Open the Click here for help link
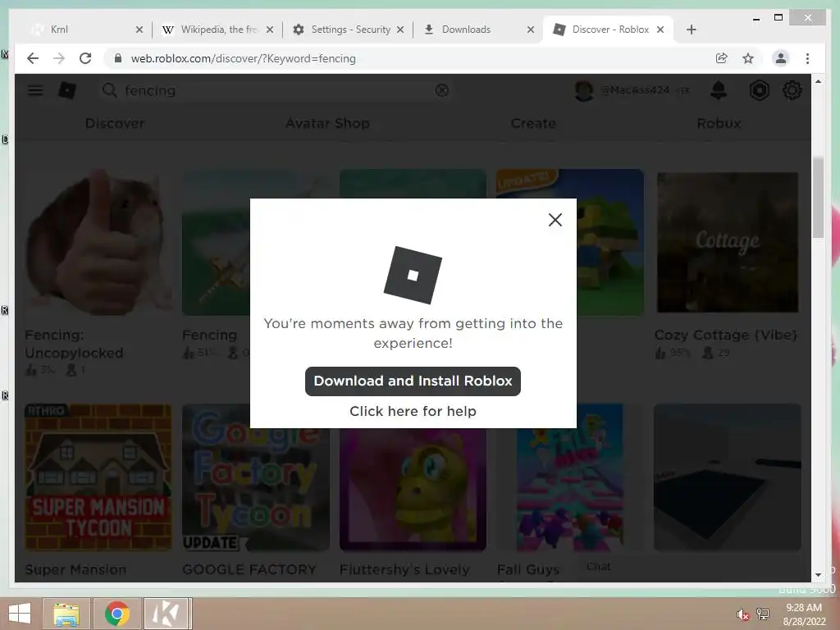 [x=413, y=411]
